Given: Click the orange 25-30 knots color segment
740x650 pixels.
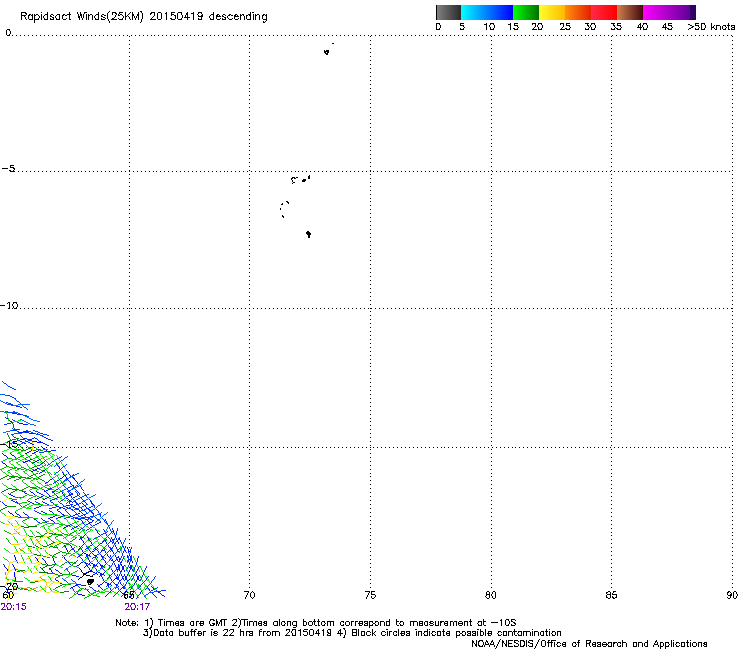Looking at the screenshot, I should pos(578,12).
